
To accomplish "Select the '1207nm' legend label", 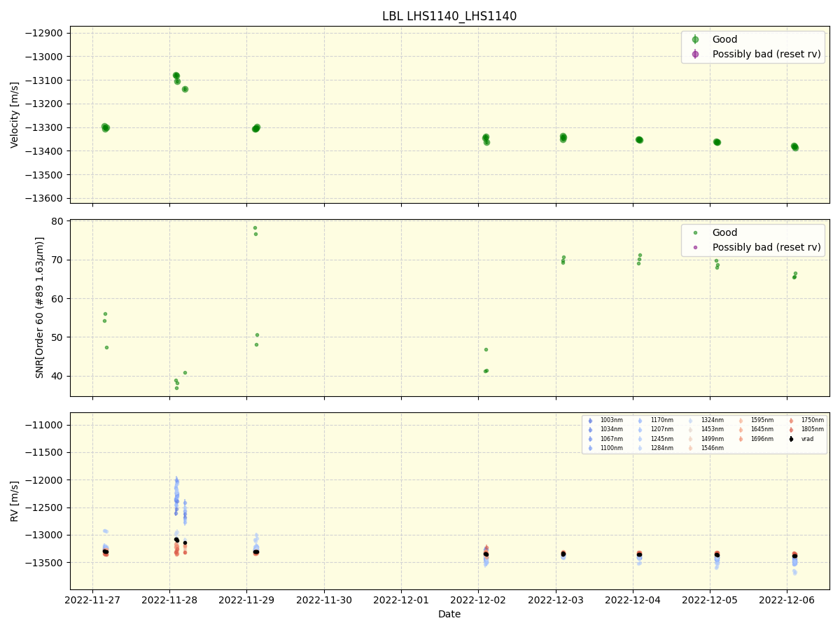I will (662, 429).
